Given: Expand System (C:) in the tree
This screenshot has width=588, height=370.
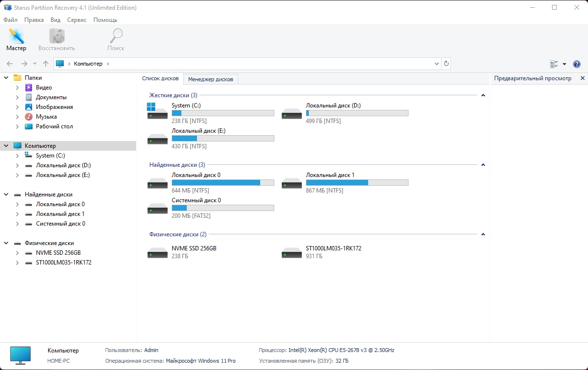Looking at the screenshot, I should point(18,156).
